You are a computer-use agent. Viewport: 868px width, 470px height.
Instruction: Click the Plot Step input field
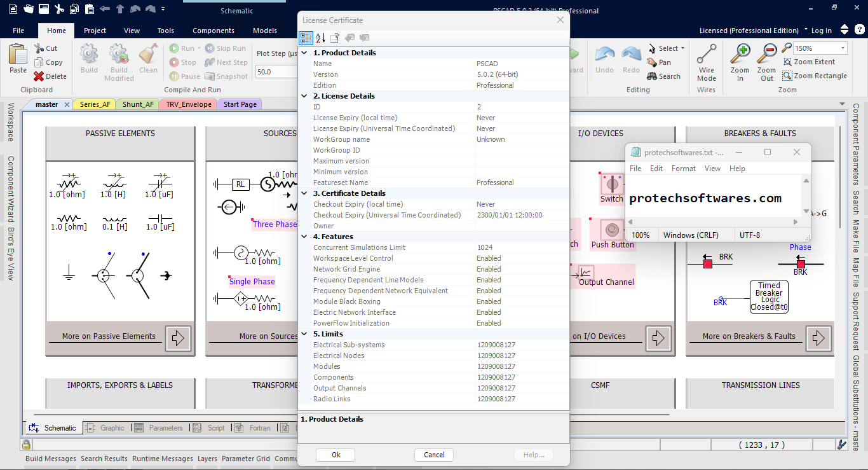click(276, 72)
